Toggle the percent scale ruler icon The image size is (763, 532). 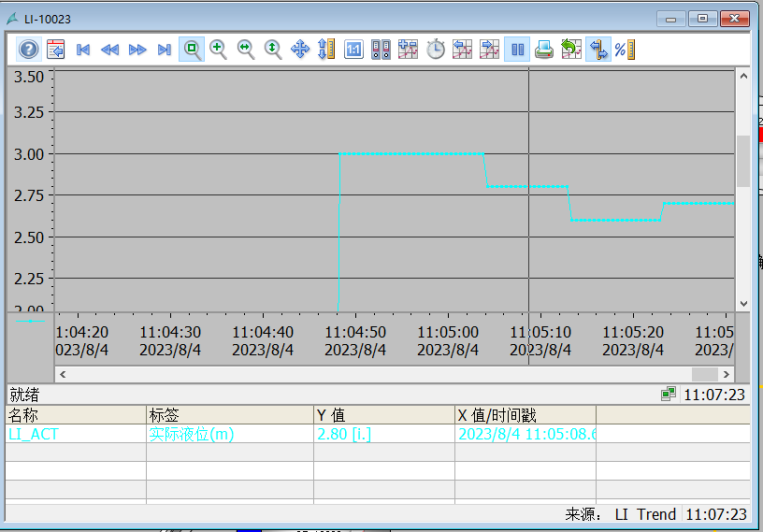click(625, 50)
